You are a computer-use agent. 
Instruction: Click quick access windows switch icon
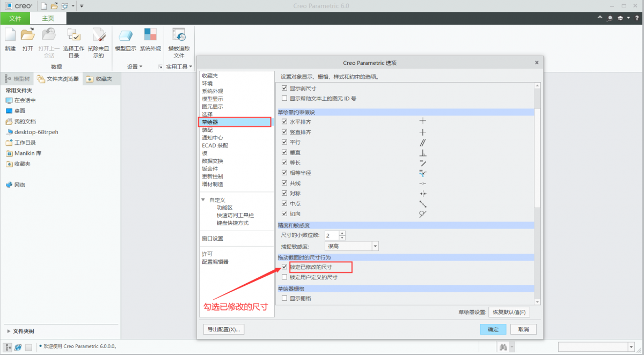tap(64, 5)
